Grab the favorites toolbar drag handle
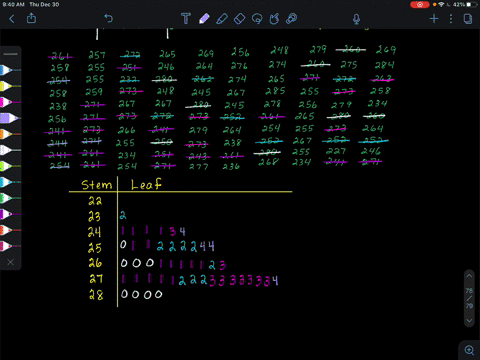The height and width of the screenshot is (360, 480). click(x=10, y=54)
